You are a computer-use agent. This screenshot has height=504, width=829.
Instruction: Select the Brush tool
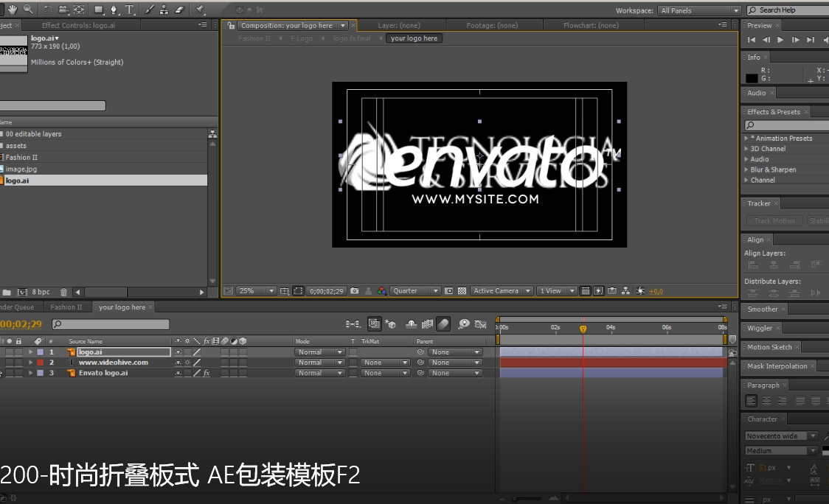(x=149, y=10)
